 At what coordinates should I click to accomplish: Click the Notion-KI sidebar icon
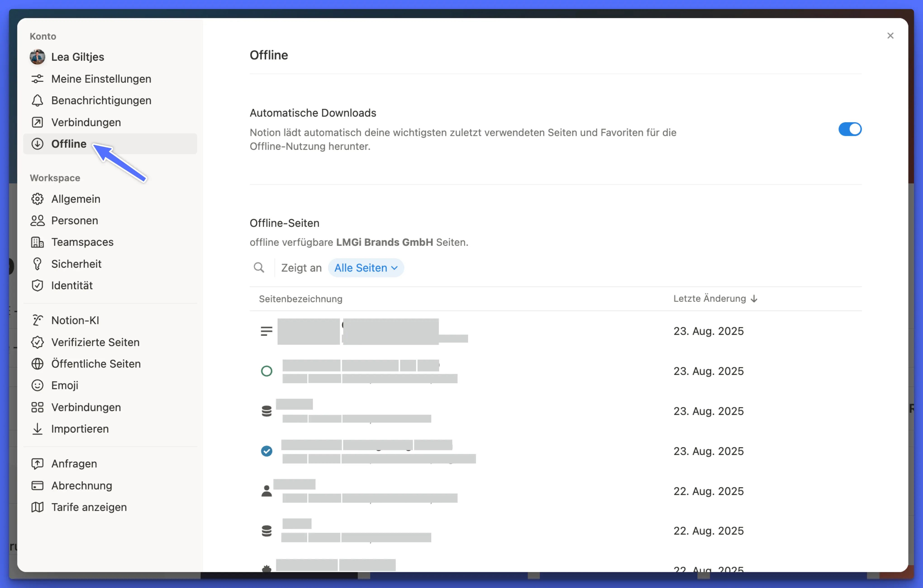(x=37, y=320)
